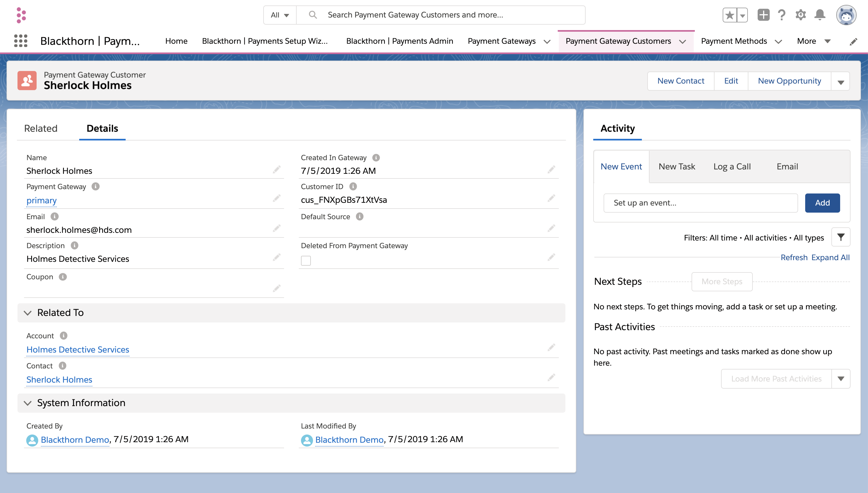Click the Global Actions plus icon
The image size is (868, 493).
[x=763, y=15]
